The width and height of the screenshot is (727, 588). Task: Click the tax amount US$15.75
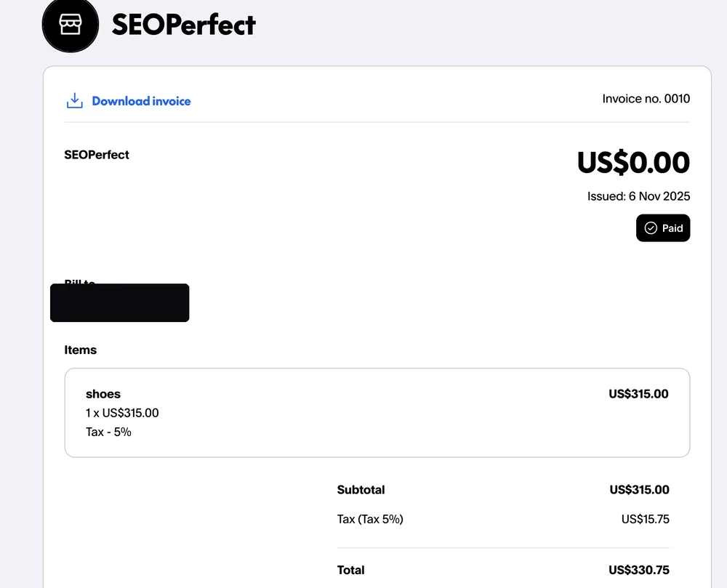[646, 519]
